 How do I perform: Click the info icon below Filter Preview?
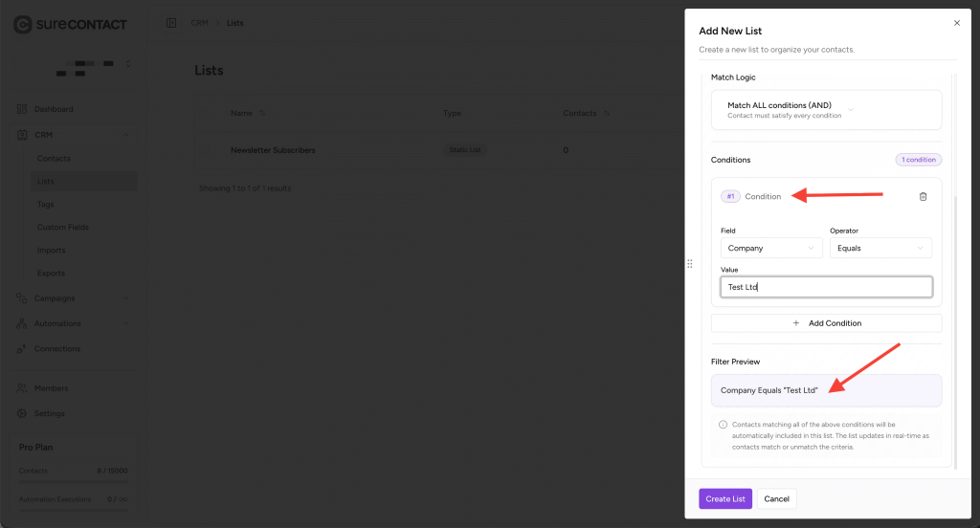point(723,425)
